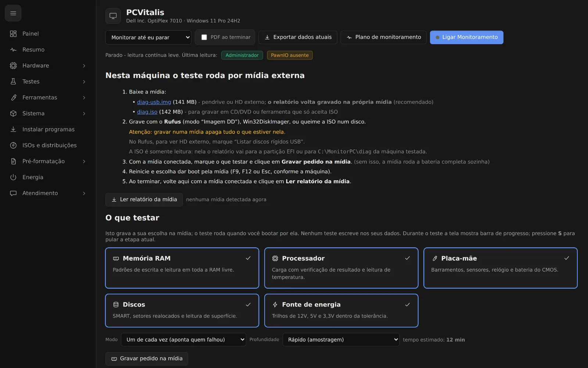Select Energia in the sidebar

point(48,177)
